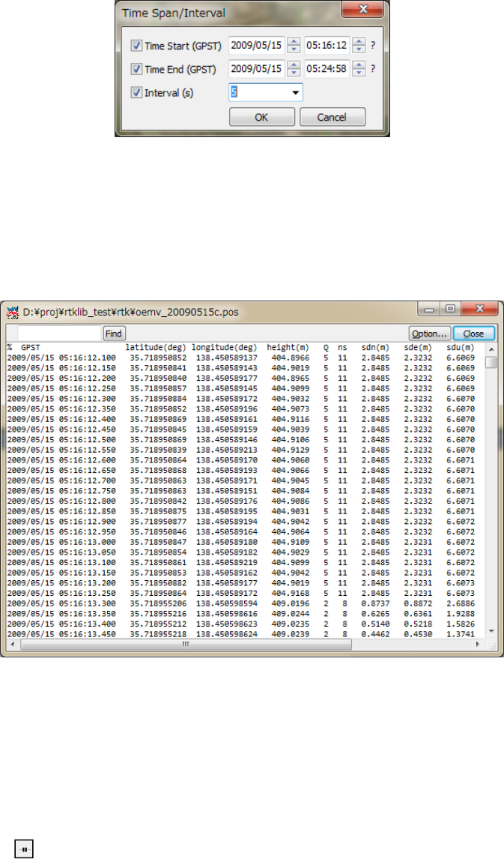This screenshot has width=504, height=859.
Task: Close the oemv_20090515c.pos viewer via X
Action: (x=480, y=309)
